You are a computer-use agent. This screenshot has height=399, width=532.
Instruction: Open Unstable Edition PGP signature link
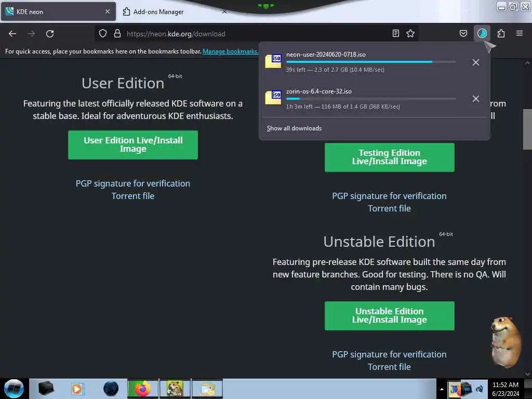click(x=390, y=354)
